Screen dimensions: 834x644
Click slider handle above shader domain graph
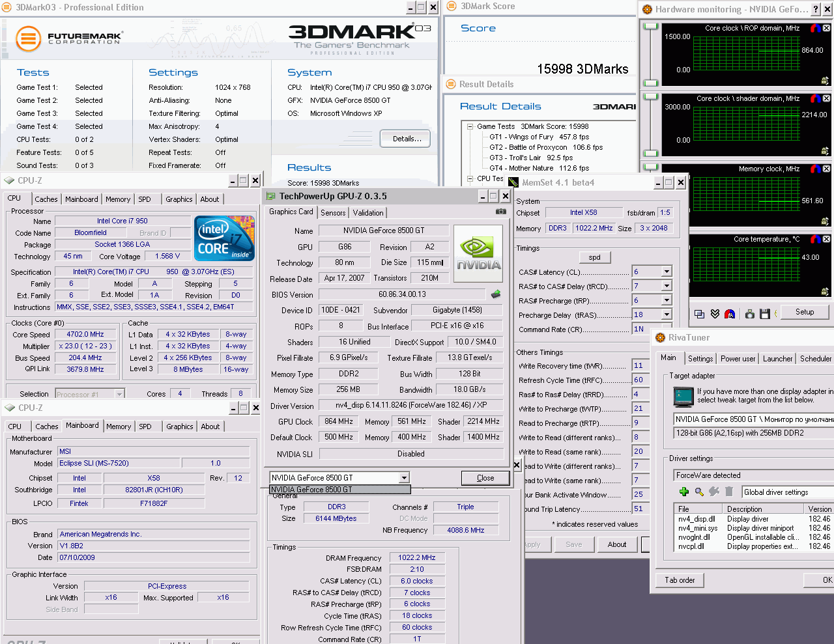[650, 96]
